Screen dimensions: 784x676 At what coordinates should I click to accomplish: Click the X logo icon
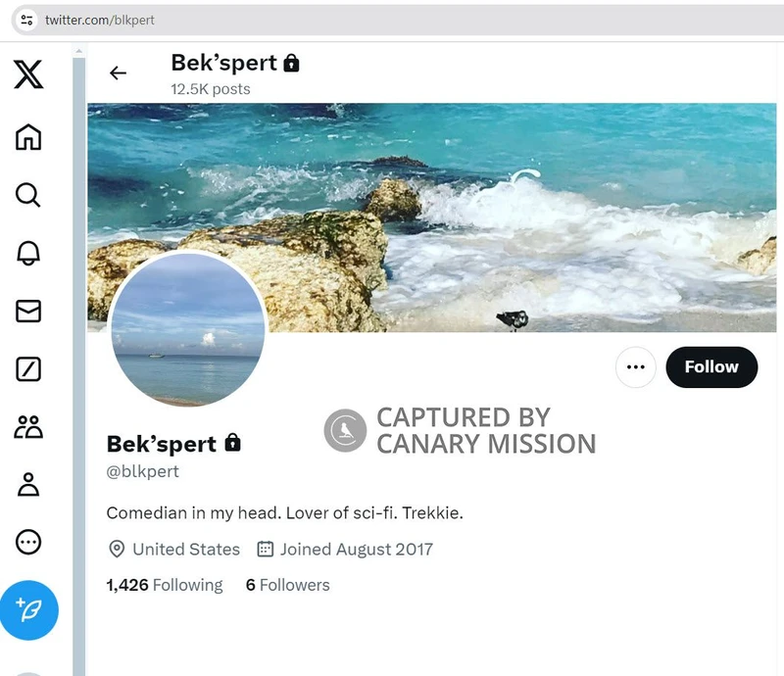pyautogui.click(x=28, y=74)
